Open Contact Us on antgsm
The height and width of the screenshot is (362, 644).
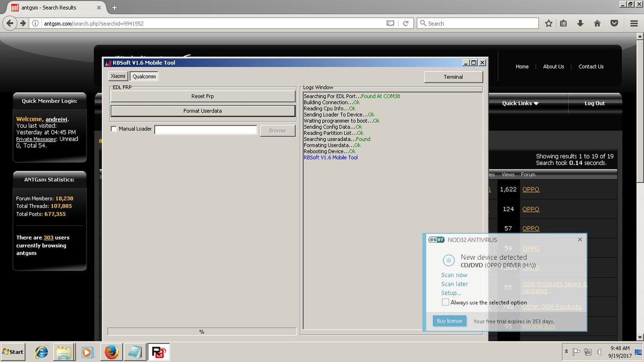(591, 66)
